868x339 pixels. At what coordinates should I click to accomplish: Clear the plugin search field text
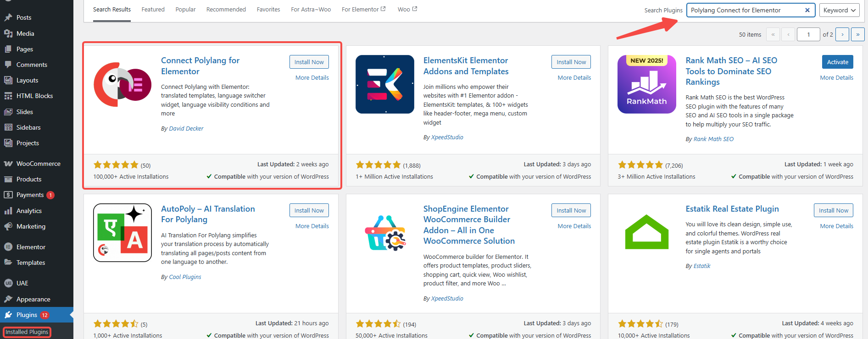point(807,10)
